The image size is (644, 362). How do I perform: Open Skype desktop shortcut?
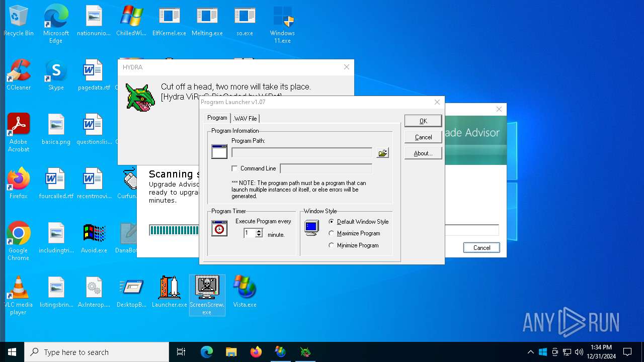tap(56, 75)
